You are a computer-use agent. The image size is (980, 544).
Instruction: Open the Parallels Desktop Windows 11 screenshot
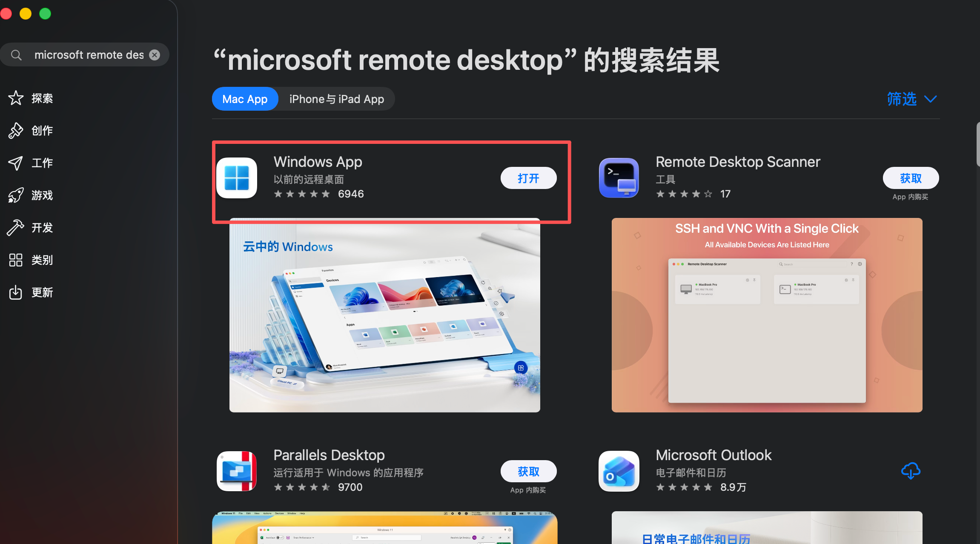(x=385, y=527)
